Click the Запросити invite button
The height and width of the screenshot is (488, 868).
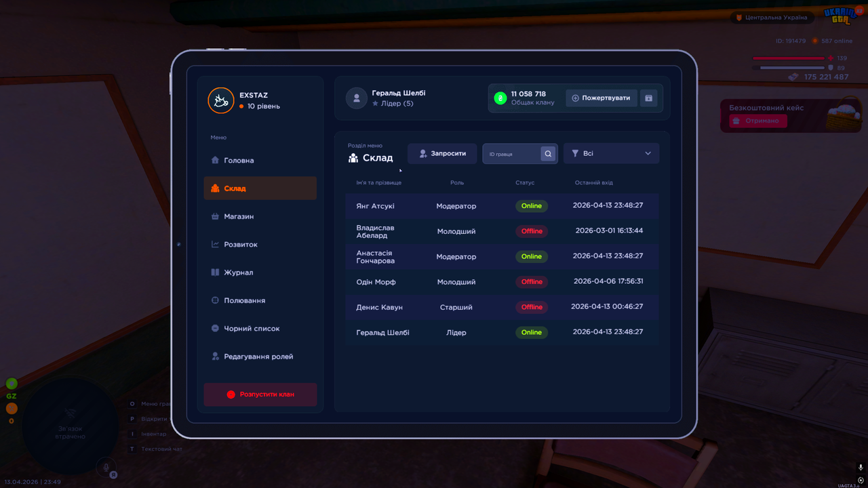coord(442,154)
